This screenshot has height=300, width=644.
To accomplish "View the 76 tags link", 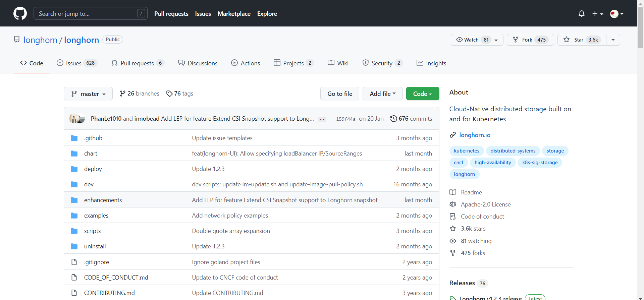I will [x=180, y=94].
